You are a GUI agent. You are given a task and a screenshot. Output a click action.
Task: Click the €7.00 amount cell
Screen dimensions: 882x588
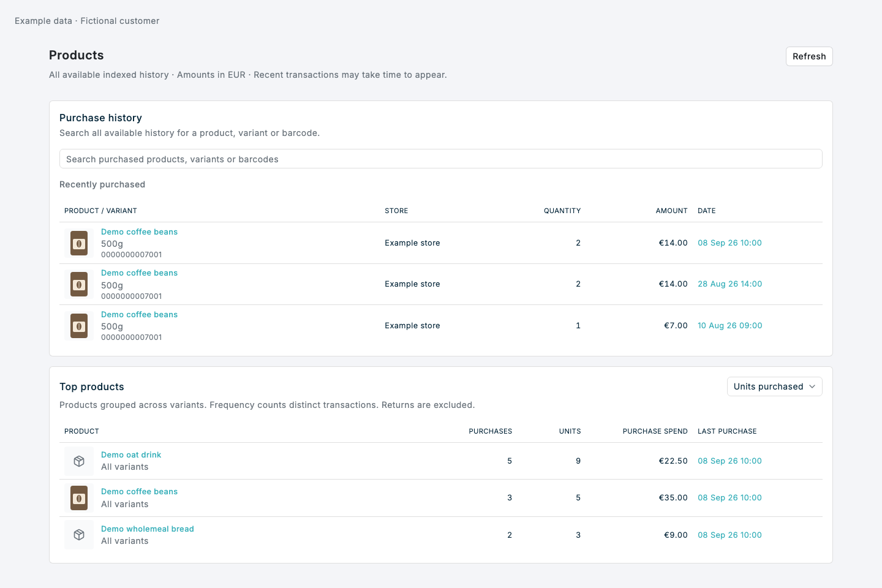[676, 326]
